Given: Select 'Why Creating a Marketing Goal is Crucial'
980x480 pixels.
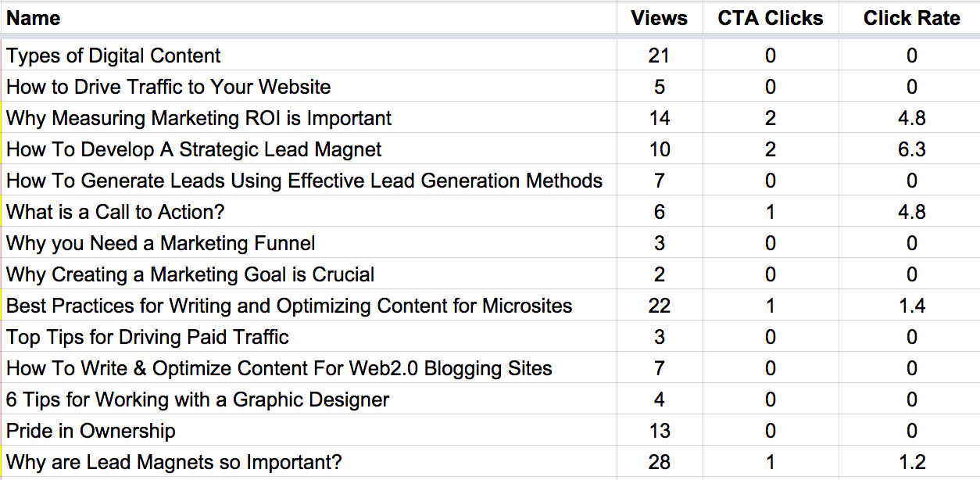Looking at the screenshot, I should [309, 274].
